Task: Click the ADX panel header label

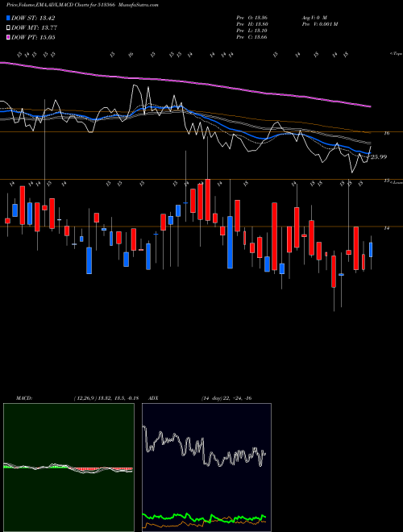Action: point(154,398)
